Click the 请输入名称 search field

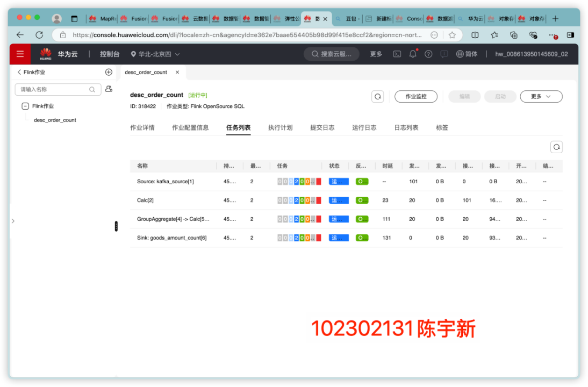click(58, 89)
